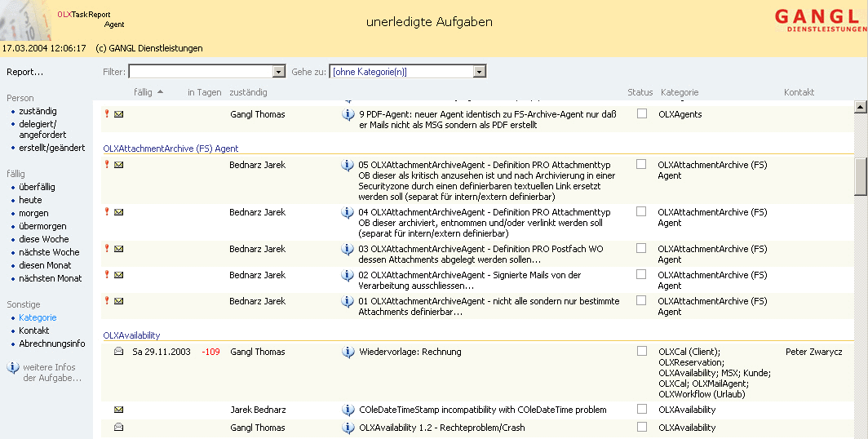Screen dimensions: 868x439
Task: Click open envelope icon beside Sa 29.11.2003
Action: (118, 352)
